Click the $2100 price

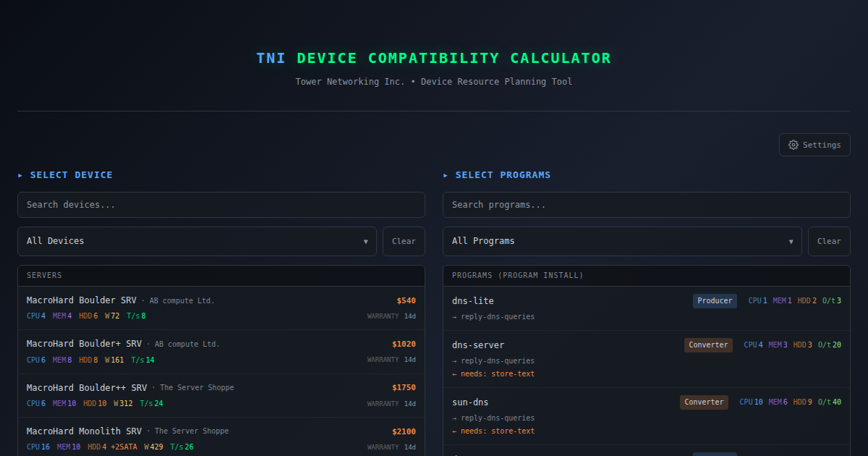pos(404,431)
